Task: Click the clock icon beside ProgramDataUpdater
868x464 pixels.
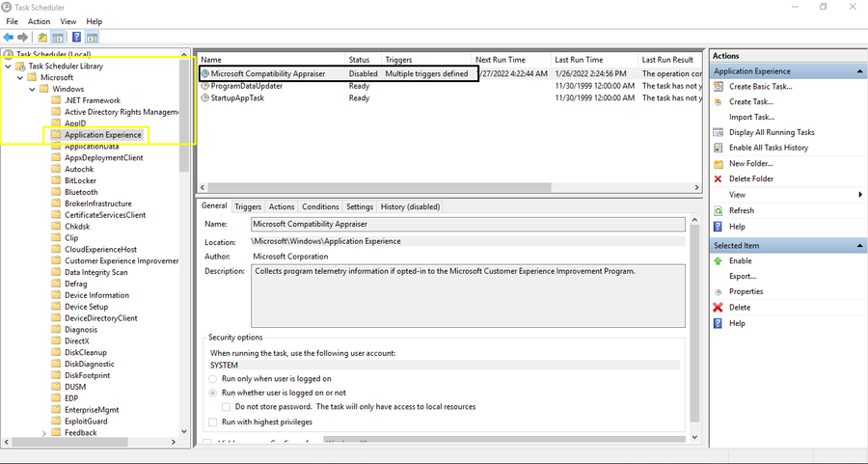Action: click(x=205, y=86)
